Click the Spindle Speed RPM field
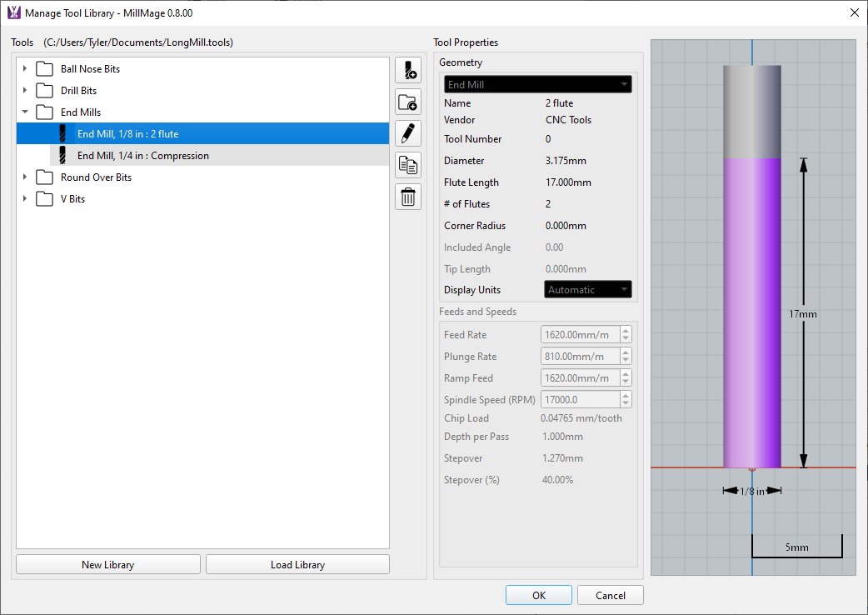Viewport: 868px width, 615px height. click(580, 399)
